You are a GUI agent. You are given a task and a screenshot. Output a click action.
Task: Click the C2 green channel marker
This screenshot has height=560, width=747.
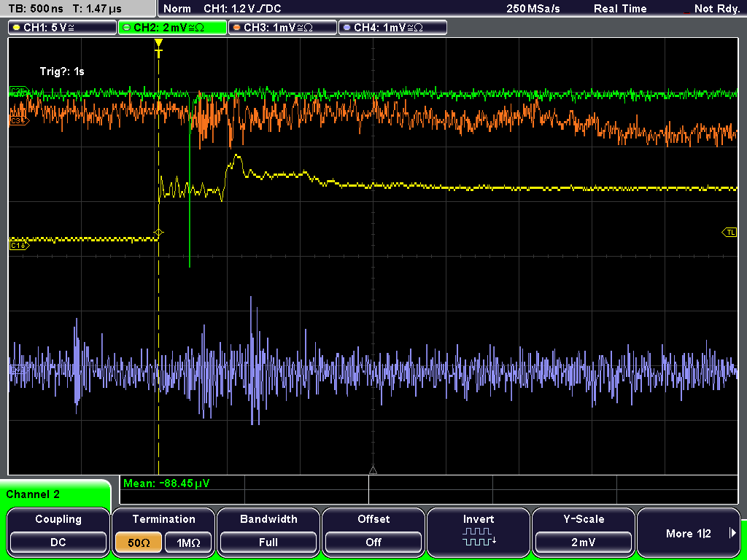click(x=19, y=90)
